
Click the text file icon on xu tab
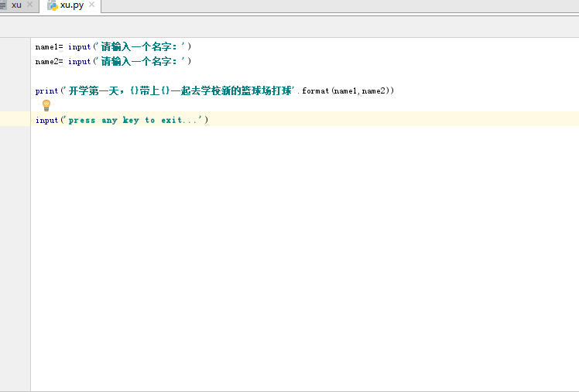[x=3, y=5]
